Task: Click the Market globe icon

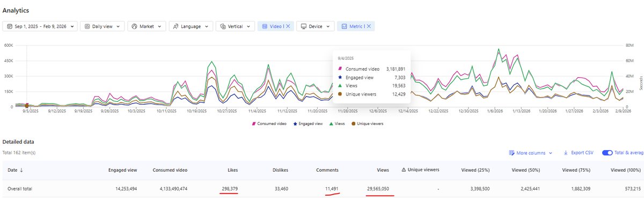Action: click(134, 26)
